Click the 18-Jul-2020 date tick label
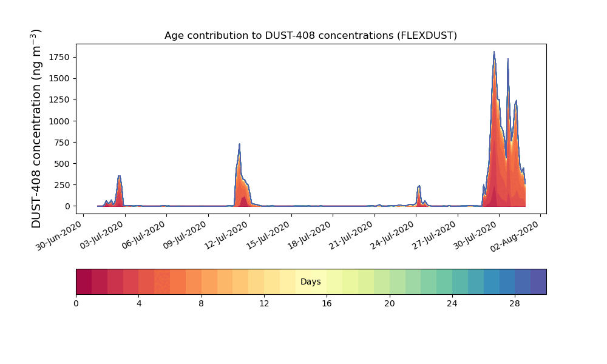The height and width of the screenshot is (364, 607). pos(310,235)
